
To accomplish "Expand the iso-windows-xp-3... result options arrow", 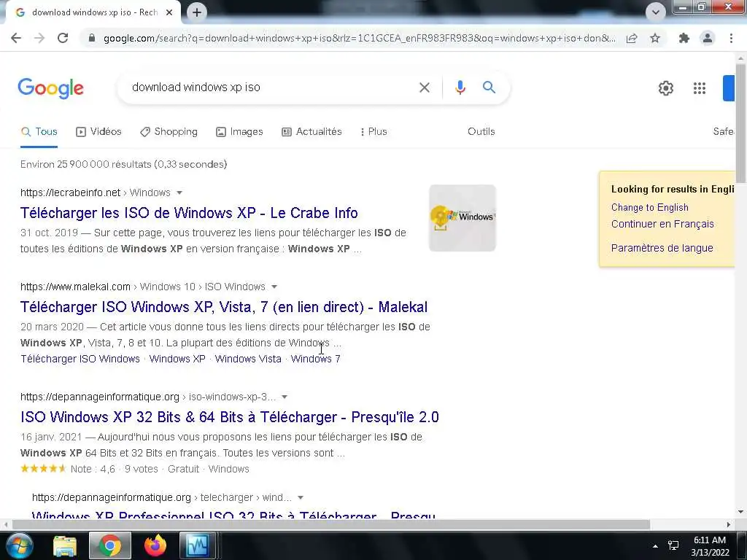I will [285, 397].
